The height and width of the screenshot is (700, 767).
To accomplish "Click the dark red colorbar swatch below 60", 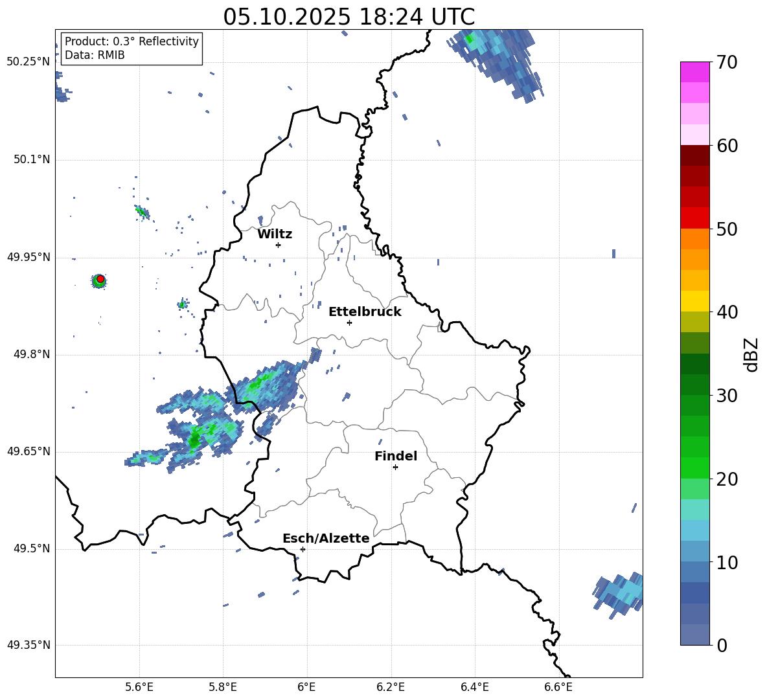I will click(x=694, y=156).
